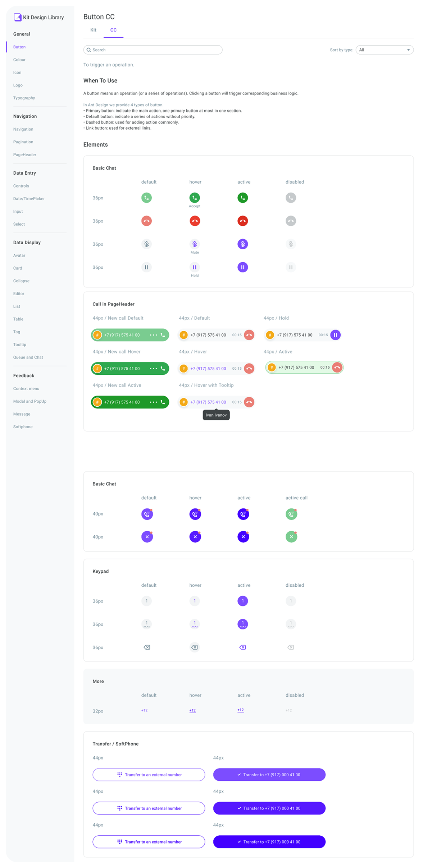The image size is (423, 868).
Task: Click the default +12 more link
Action: point(144,710)
